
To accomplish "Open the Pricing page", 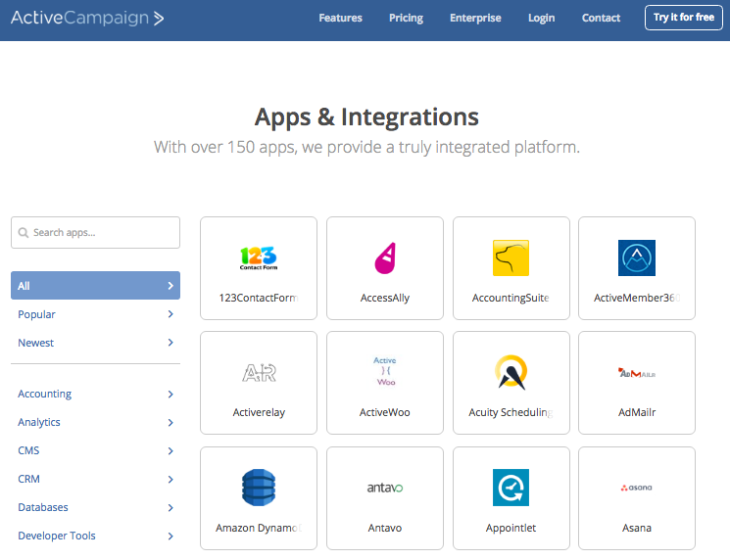I will (406, 18).
